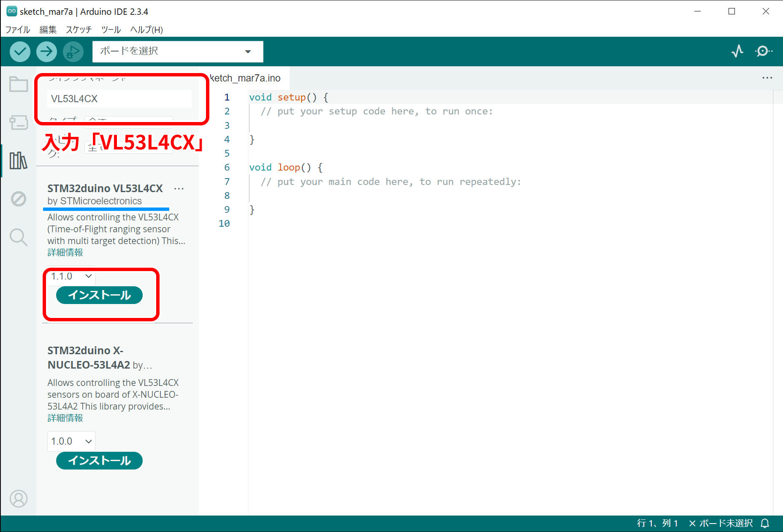Click the main code comment line
Screen dimensions: 783x532
pyautogui.click(x=391, y=182)
